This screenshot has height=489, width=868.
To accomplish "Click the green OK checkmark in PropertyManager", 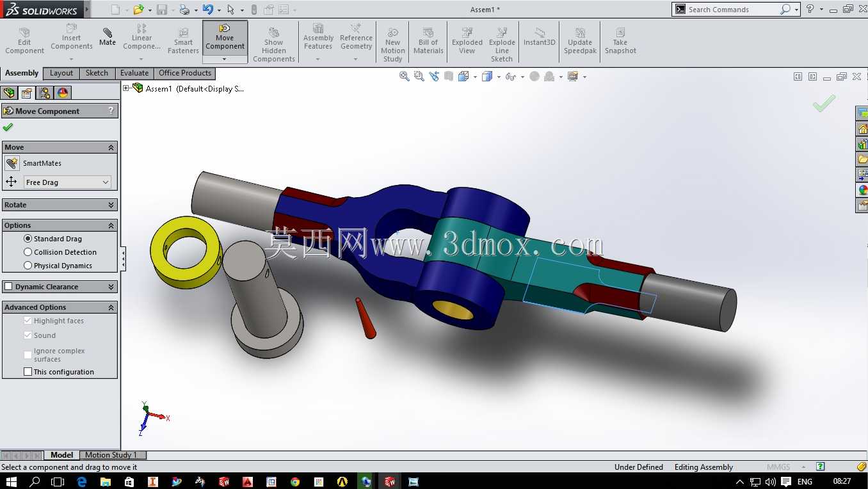I will 8,127.
